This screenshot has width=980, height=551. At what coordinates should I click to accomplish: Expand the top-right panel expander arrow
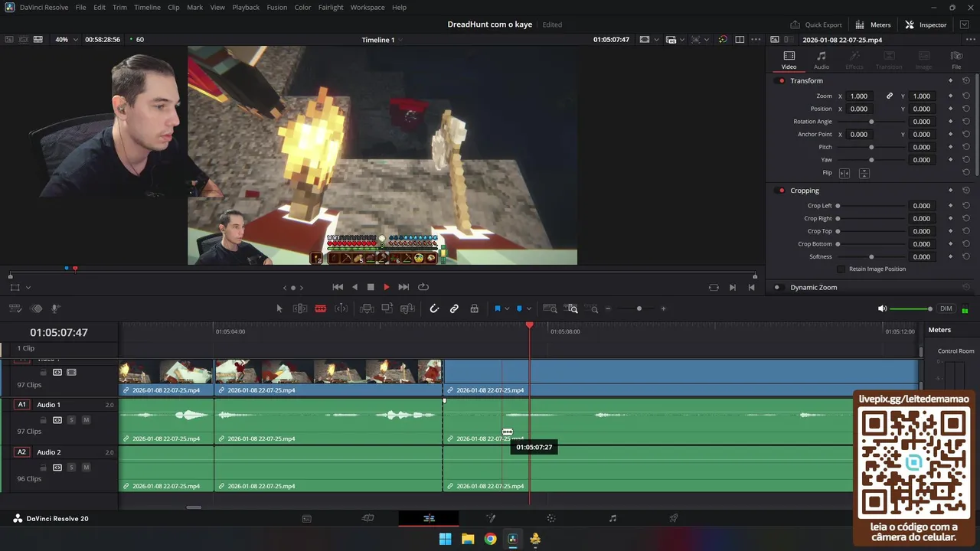tap(965, 24)
